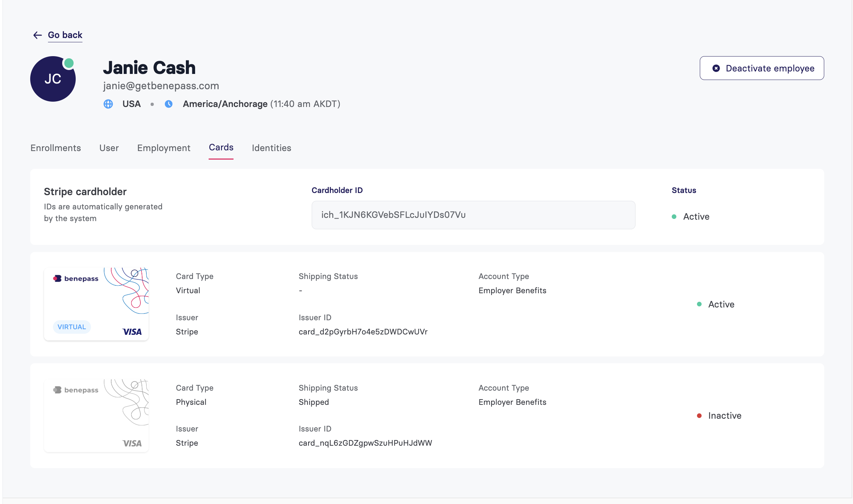Viewport: 853px width, 504px height.
Task: Click the Virtual card type value
Action: tap(188, 290)
